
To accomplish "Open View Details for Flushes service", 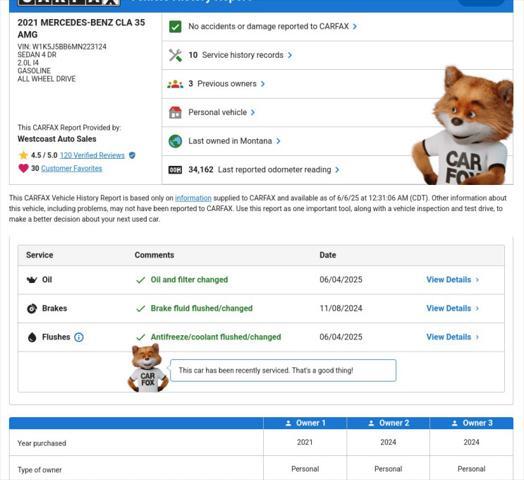I will pos(452,337).
